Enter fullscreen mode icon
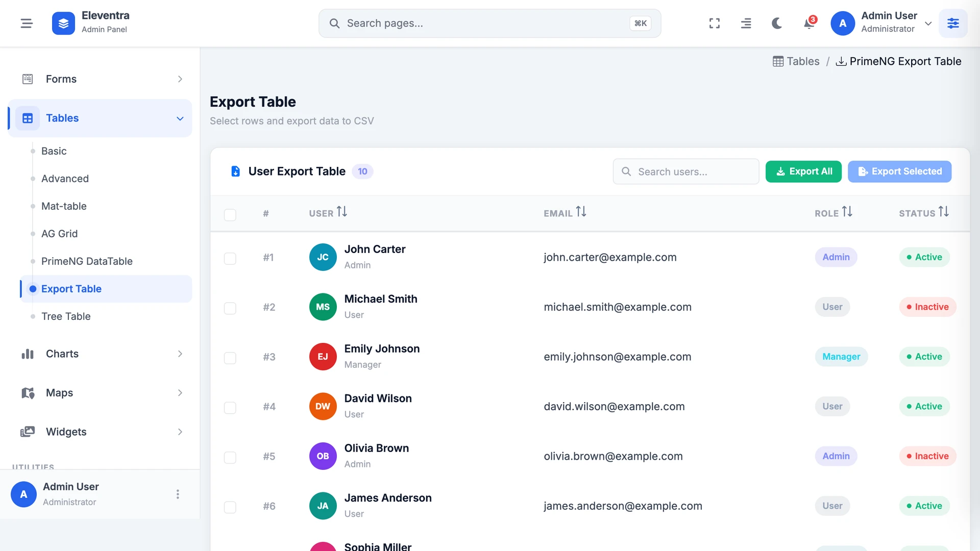Image resolution: width=980 pixels, height=551 pixels. point(715,23)
